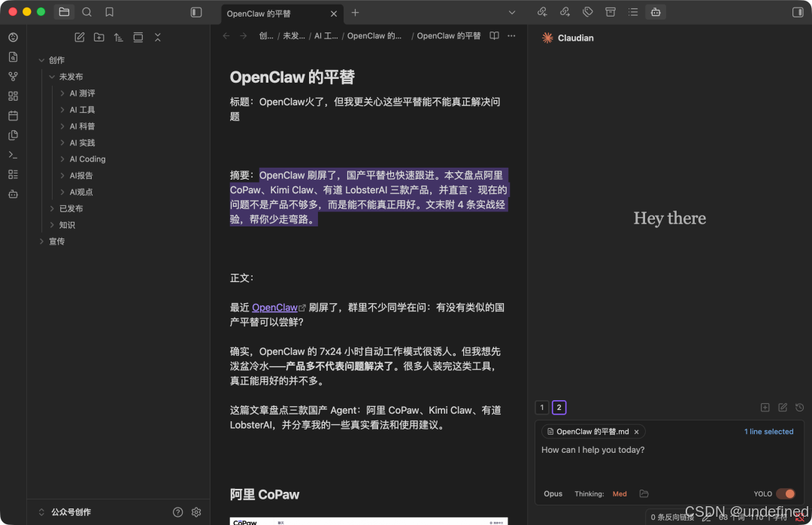812x525 pixels.
Task: Open the tab list dropdown chevron
Action: (x=512, y=13)
